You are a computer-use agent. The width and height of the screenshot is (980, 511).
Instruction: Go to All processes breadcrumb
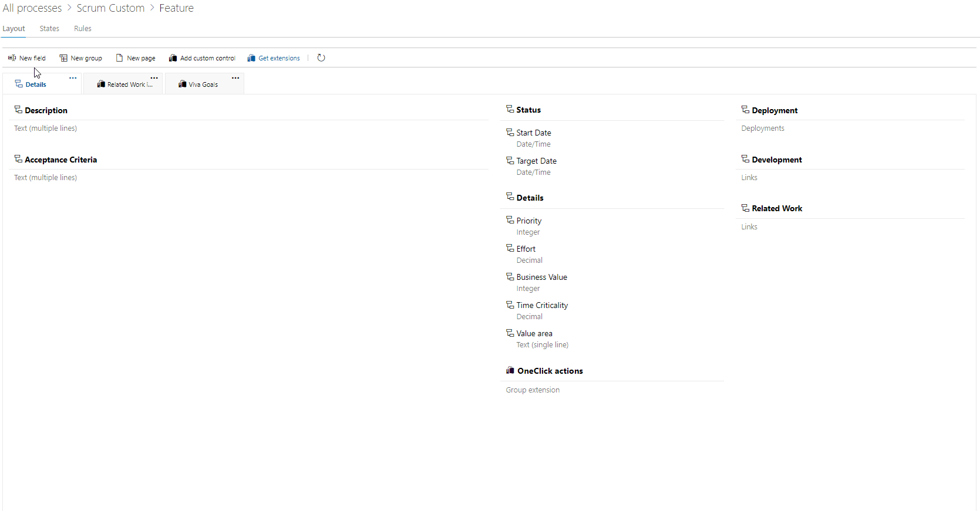[x=32, y=8]
